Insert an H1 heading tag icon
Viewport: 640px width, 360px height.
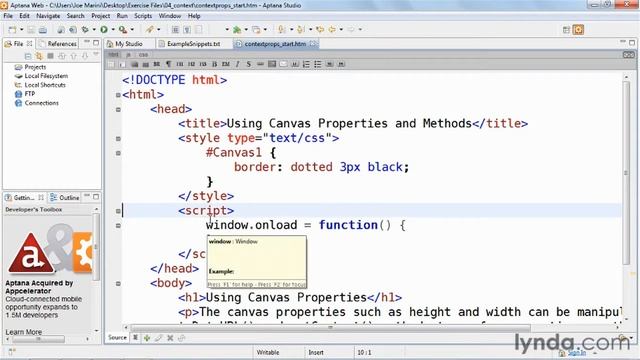point(180,64)
